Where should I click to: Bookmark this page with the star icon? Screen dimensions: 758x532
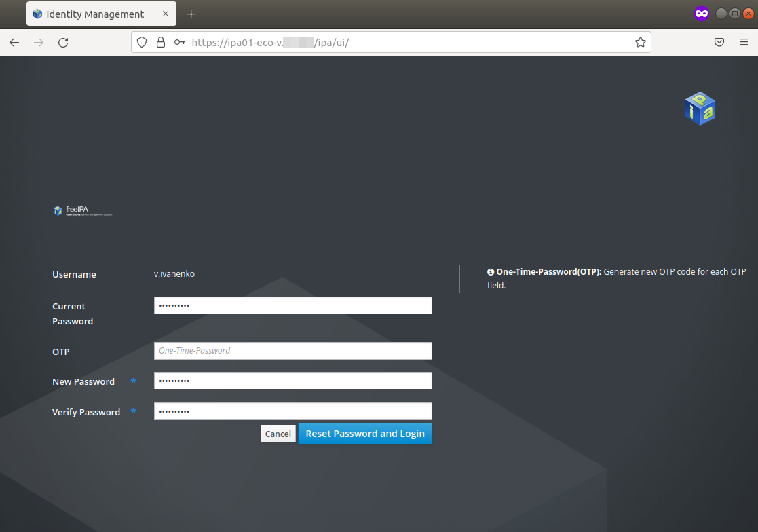coord(640,42)
